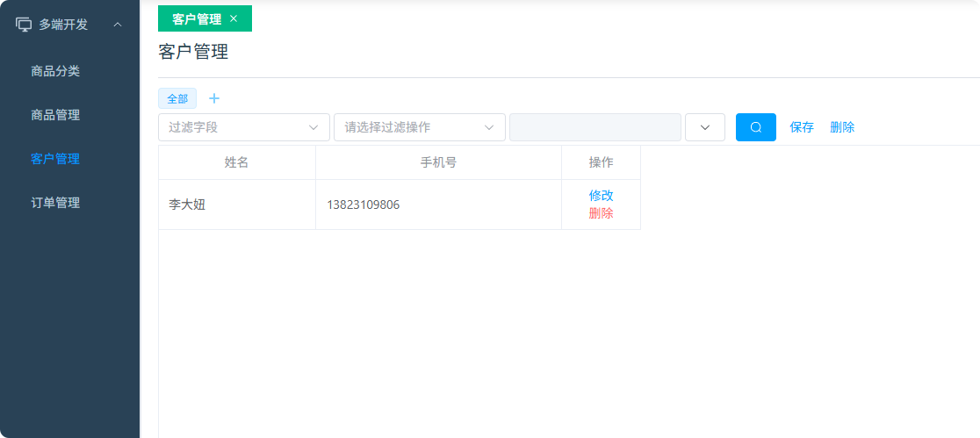Click the blue search magnifier button
Image resolution: width=980 pixels, height=438 pixels.
click(x=755, y=127)
